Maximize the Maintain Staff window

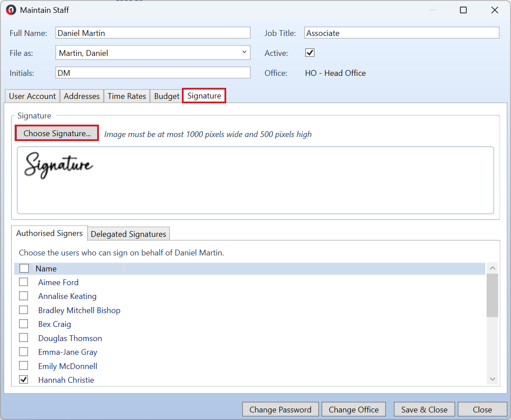coord(463,10)
